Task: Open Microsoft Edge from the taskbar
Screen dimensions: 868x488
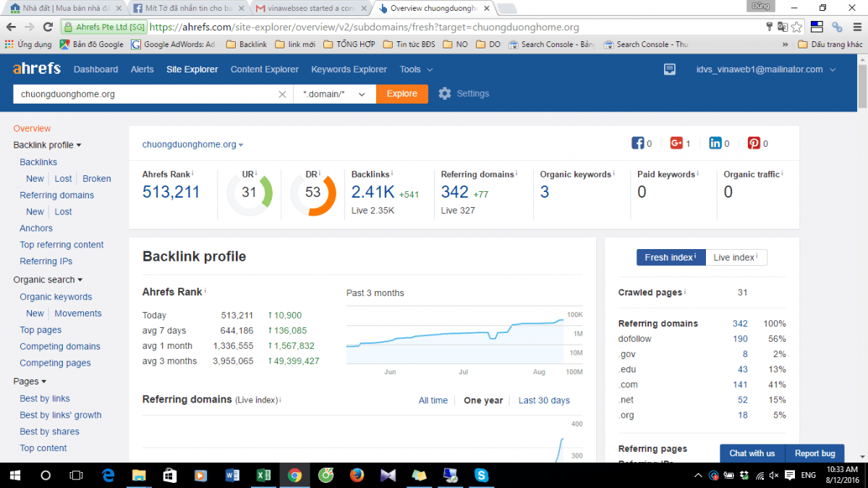Action: point(109,475)
